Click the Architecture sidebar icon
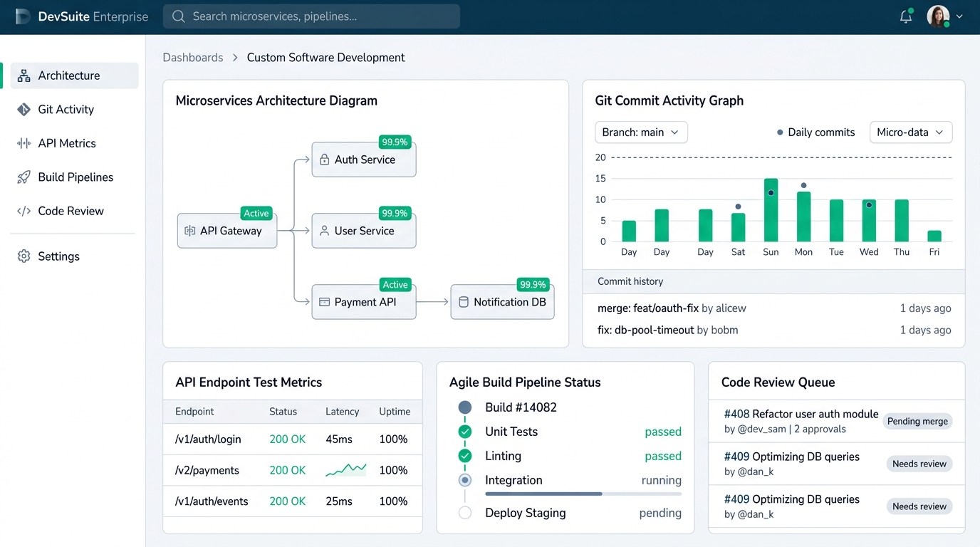This screenshot has height=547, width=980. coord(24,75)
